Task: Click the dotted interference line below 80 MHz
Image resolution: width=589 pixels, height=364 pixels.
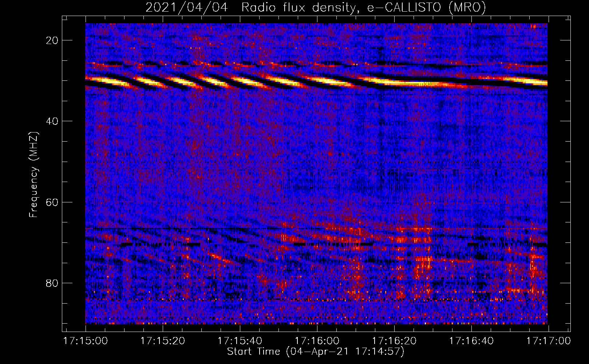Action: tap(316, 300)
